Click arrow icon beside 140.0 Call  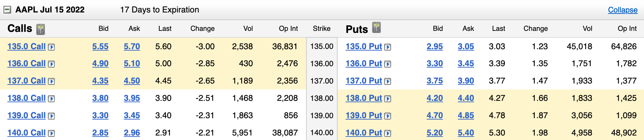tap(51, 133)
